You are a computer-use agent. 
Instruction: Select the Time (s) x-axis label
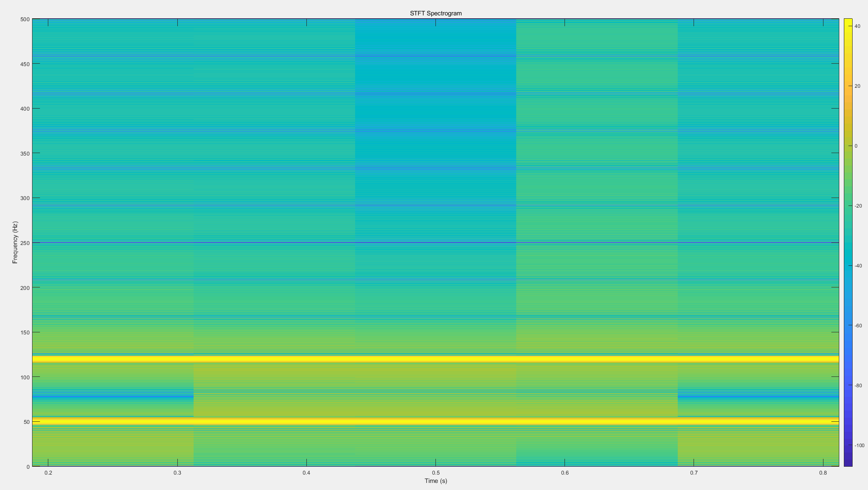click(x=435, y=481)
